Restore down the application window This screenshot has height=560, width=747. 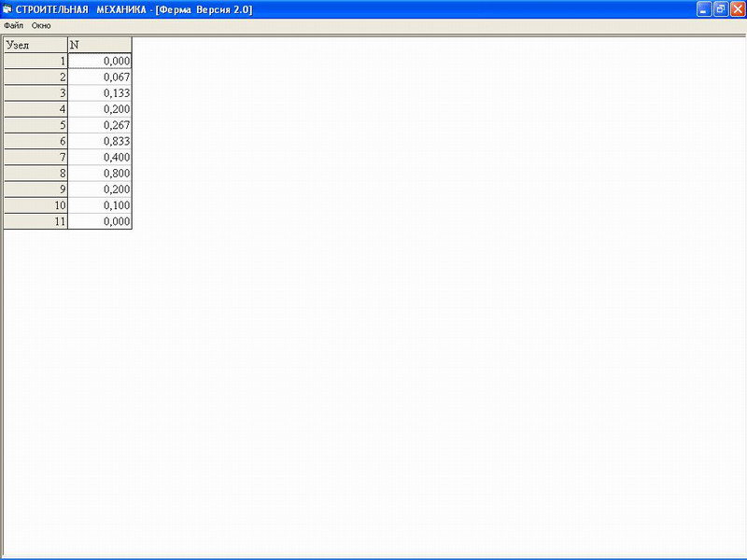coord(721,9)
